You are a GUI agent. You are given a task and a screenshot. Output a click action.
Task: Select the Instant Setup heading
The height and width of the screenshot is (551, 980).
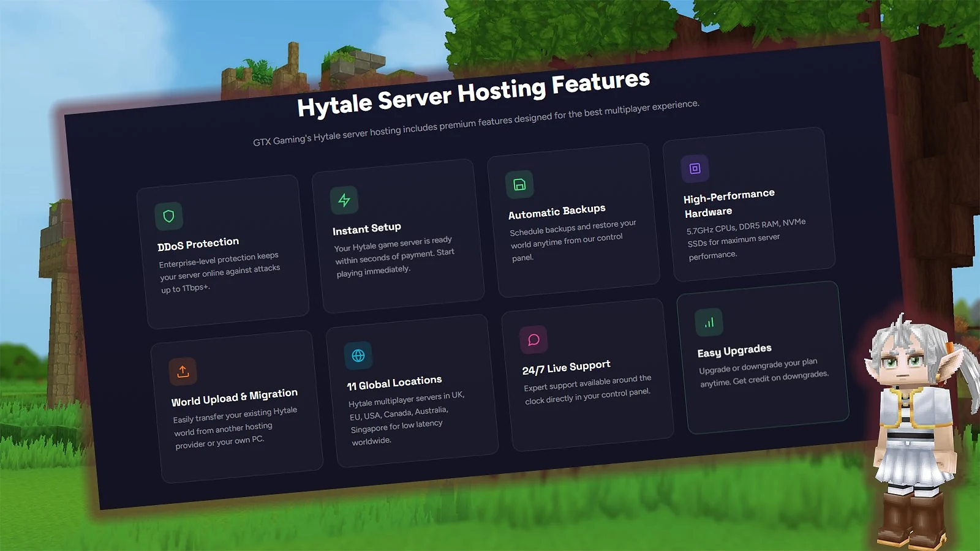[367, 229]
